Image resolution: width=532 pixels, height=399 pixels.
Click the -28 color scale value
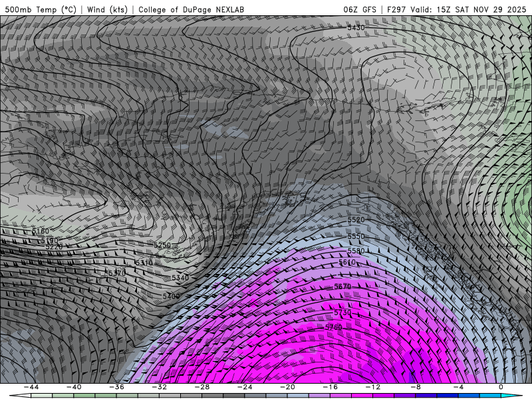click(202, 387)
